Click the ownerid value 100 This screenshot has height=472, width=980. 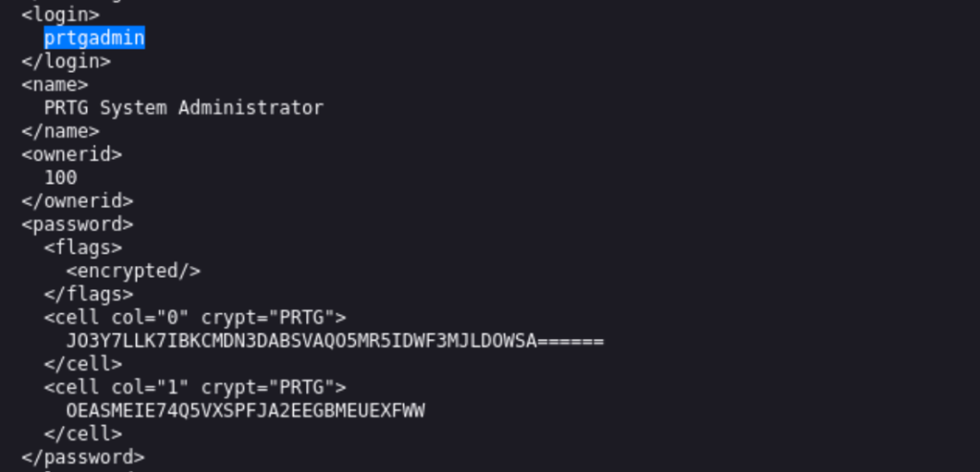[x=60, y=178]
